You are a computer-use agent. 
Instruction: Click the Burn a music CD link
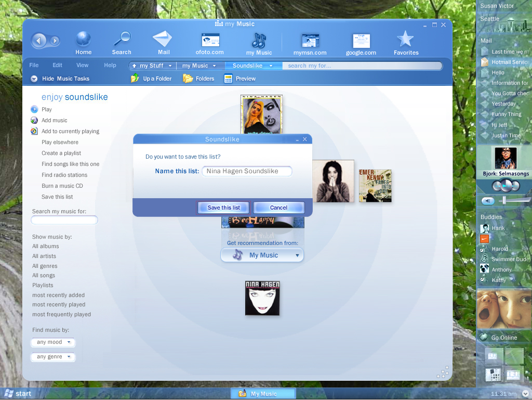tap(62, 186)
